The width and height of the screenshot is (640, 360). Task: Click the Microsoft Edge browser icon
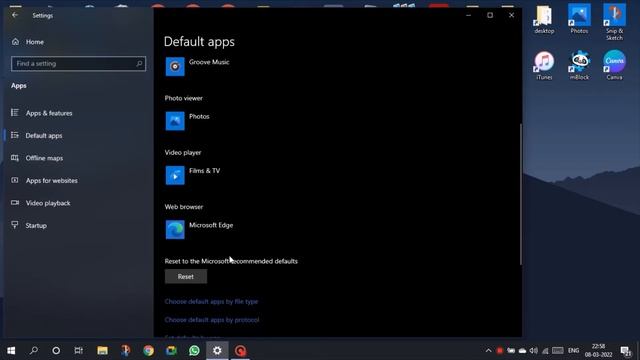(x=175, y=229)
